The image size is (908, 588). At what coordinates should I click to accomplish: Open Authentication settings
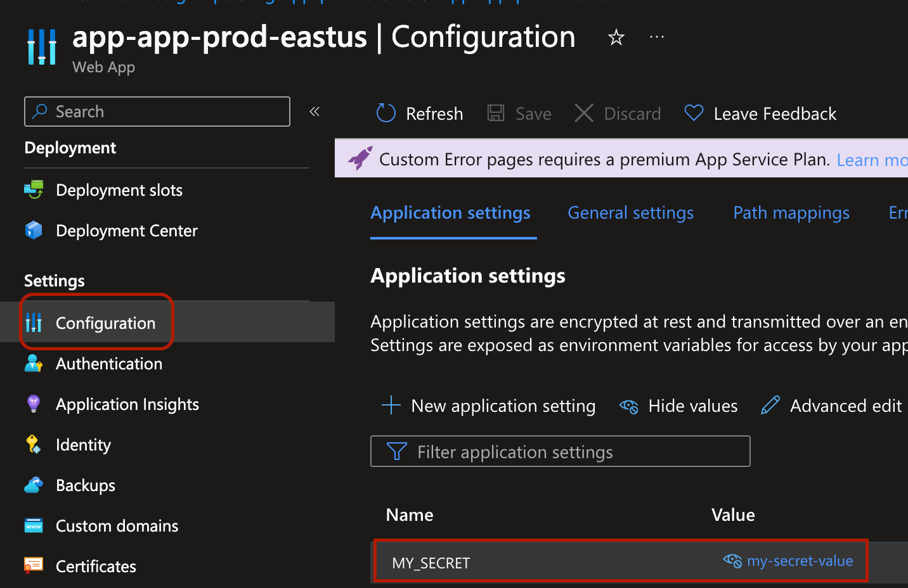point(109,364)
